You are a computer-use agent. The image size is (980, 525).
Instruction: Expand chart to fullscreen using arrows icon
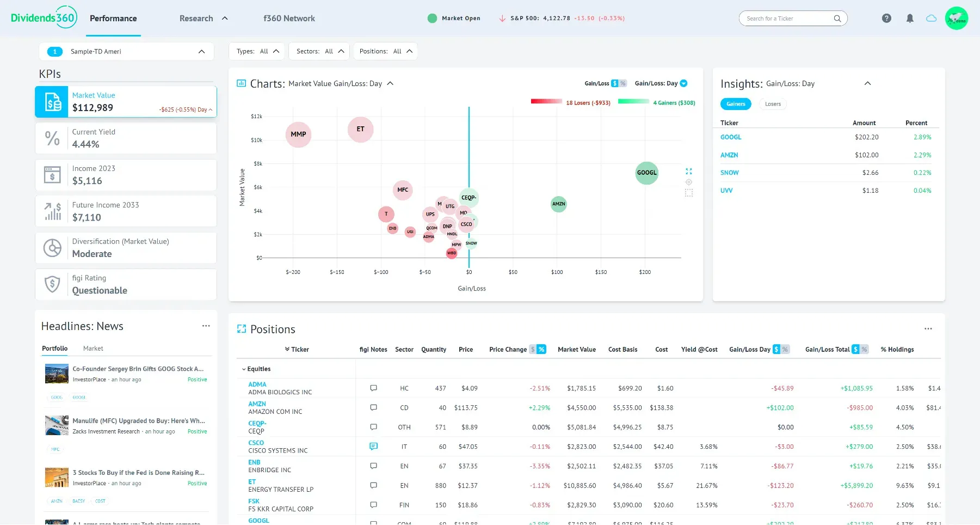coord(689,171)
